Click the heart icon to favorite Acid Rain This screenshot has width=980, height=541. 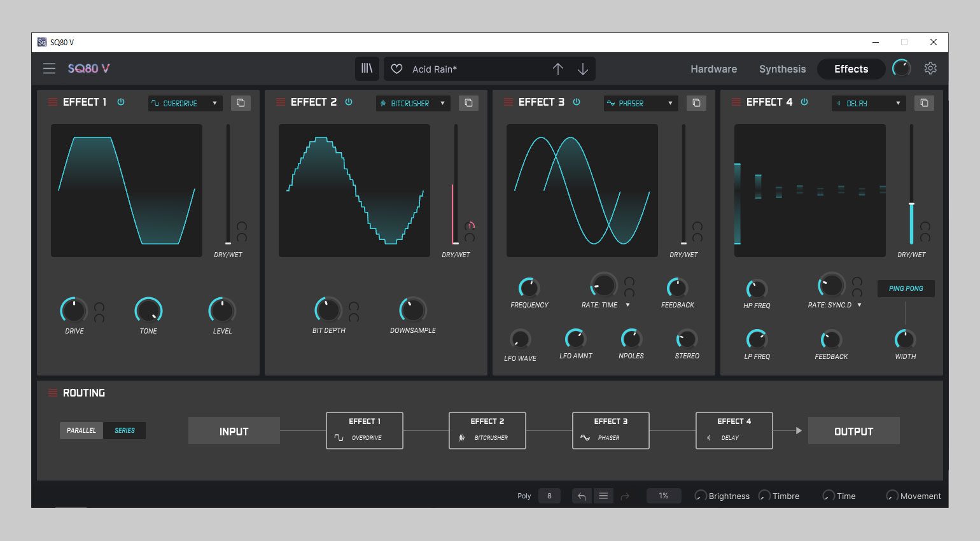click(x=397, y=69)
